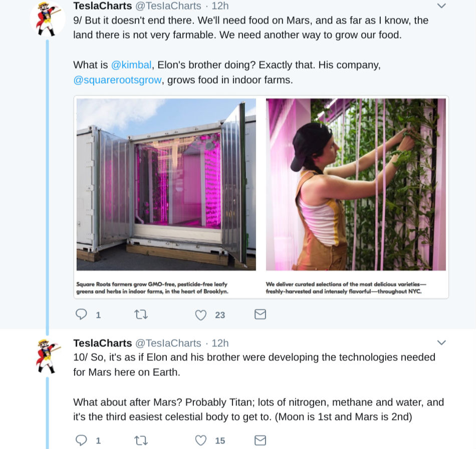Click TeslaCharts avatar on tweet 10
The height and width of the screenshot is (449, 476).
[48, 356]
